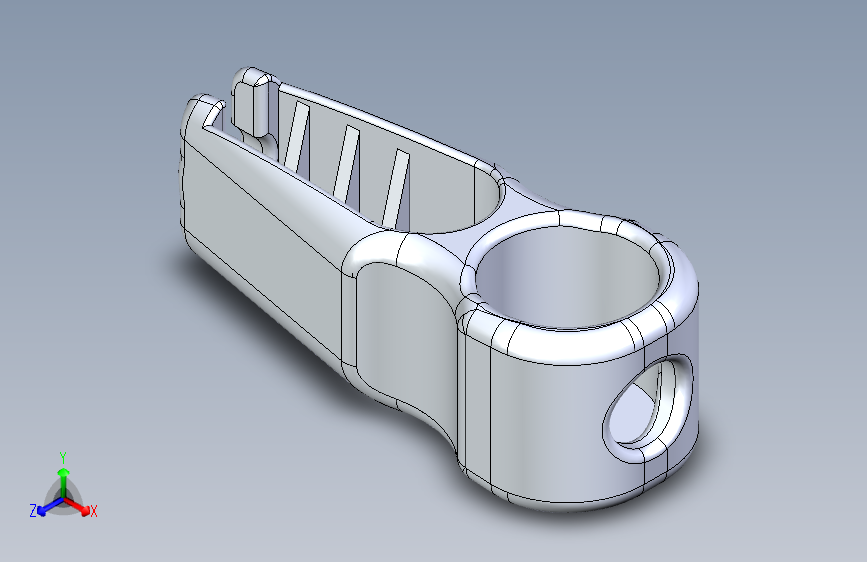Select the large cylindrical bore inner face
The height and width of the screenshot is (562, 867).
coord(570,277)
